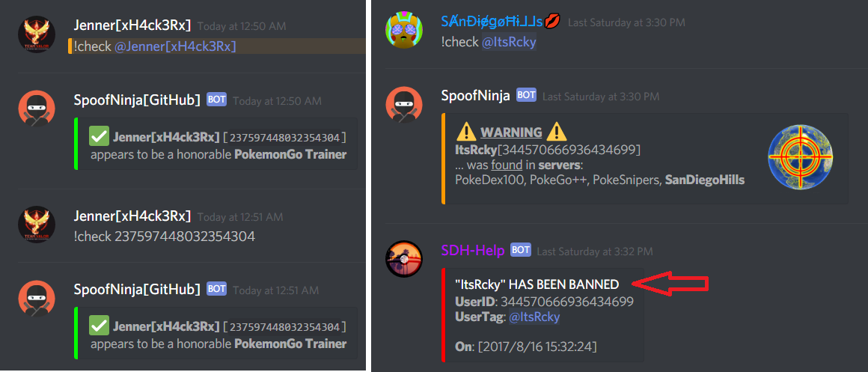Click the SDH-Help bot avatar
This screenshot has height=372, width=868.
[x=404, y=259]
